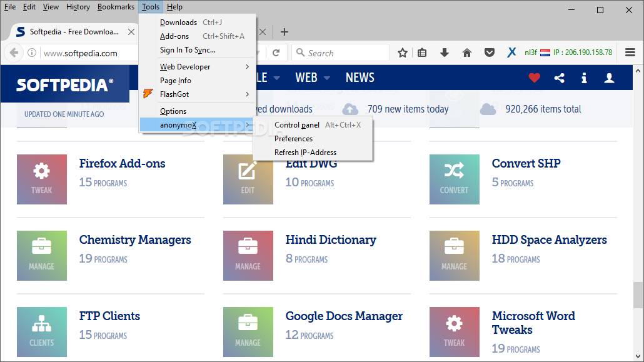
Task: Expand the Web Developer submenu
Action: 197,66
